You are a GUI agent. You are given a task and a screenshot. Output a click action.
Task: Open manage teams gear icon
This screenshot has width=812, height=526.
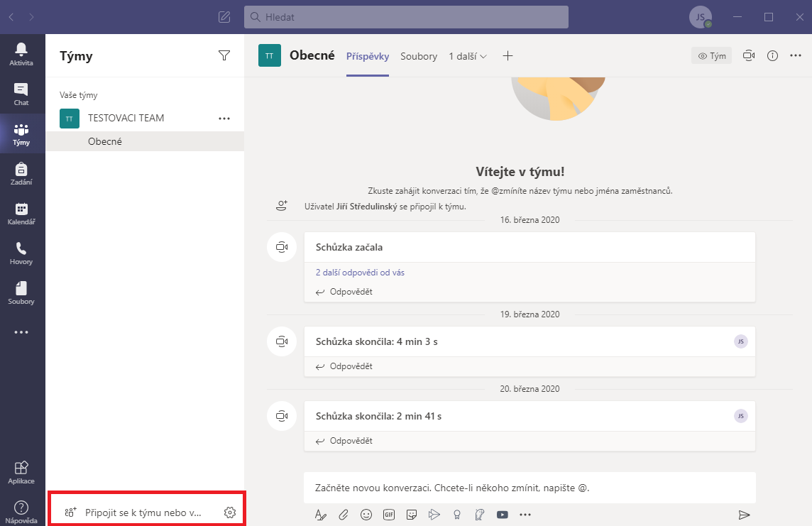pos(229,513)
